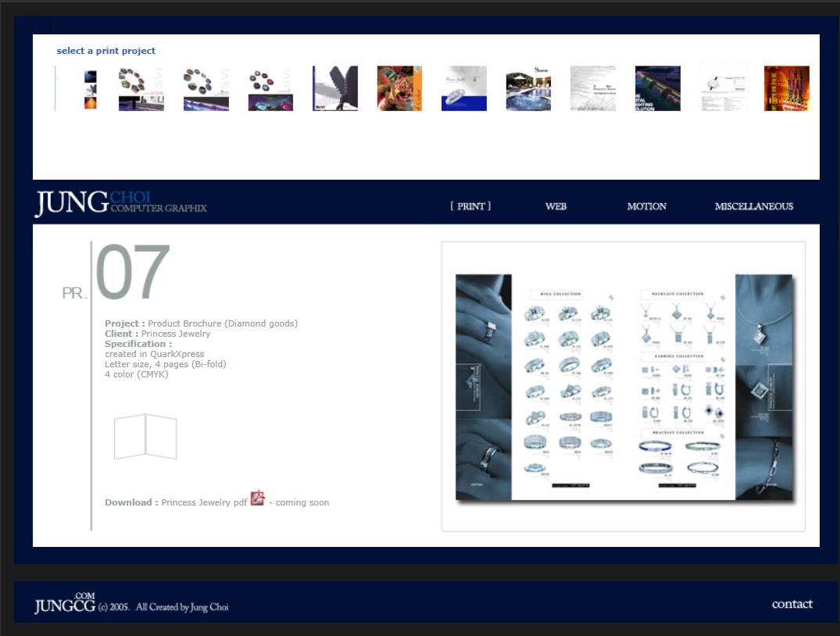Click the gray brushstroke business card thumbnail

(592, 88)
